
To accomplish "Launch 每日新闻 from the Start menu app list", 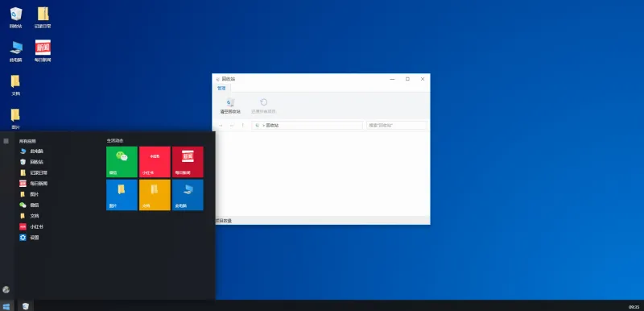I will coord(34,183).
